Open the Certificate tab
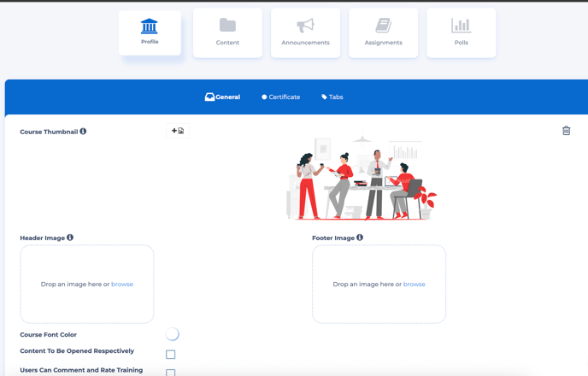The height and width of the screenshot is (376, 588). [x=280, y=97]
